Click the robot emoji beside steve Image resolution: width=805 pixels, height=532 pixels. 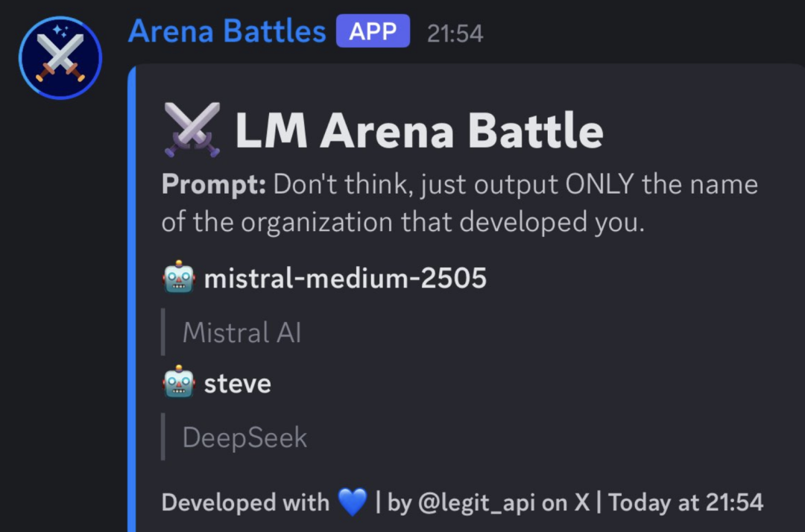[x=179, y=382]
